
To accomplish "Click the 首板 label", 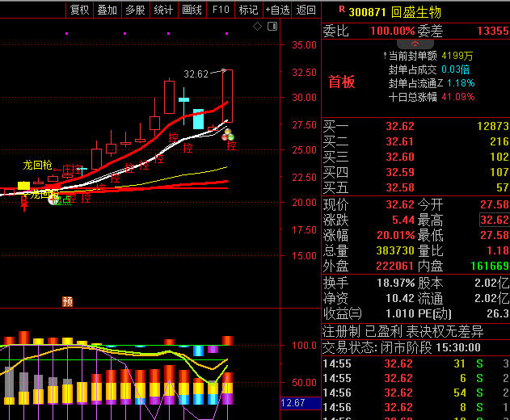I will [x=341, y=82].
